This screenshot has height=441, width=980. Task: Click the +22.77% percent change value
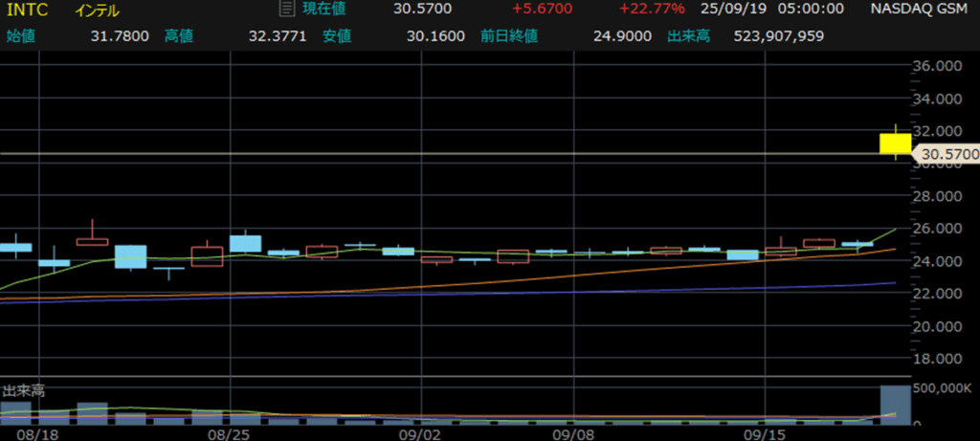pyautogui.click(x=651, y=10)
